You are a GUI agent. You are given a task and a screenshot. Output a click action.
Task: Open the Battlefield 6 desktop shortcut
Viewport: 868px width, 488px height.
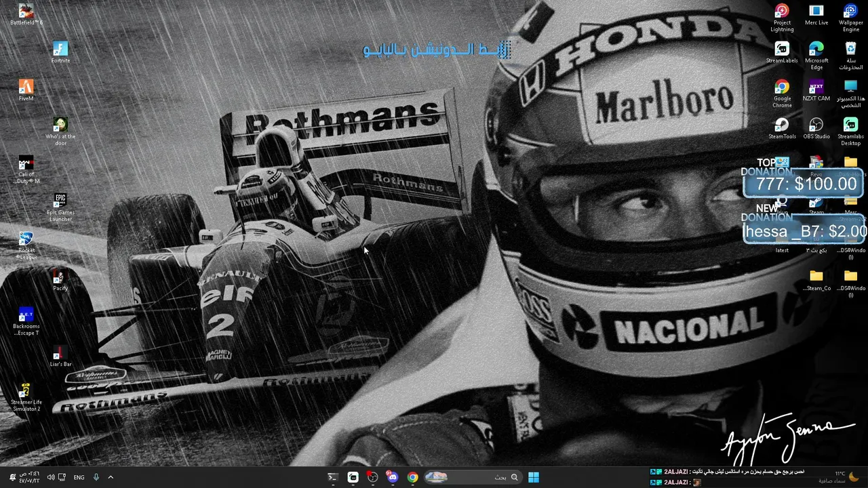(26, 14)
